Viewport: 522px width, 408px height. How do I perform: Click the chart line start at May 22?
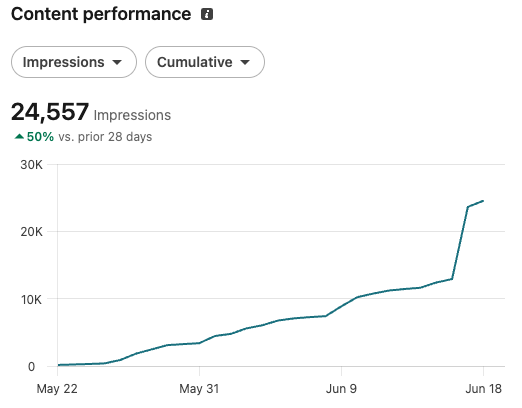point(58,365)
